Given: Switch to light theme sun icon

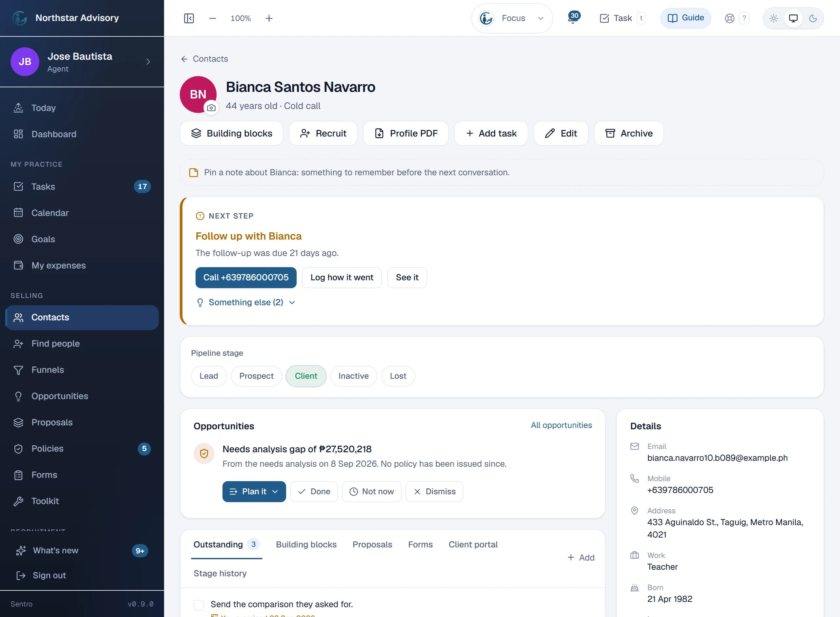Looking at the screenshot, I should point(773,18).
